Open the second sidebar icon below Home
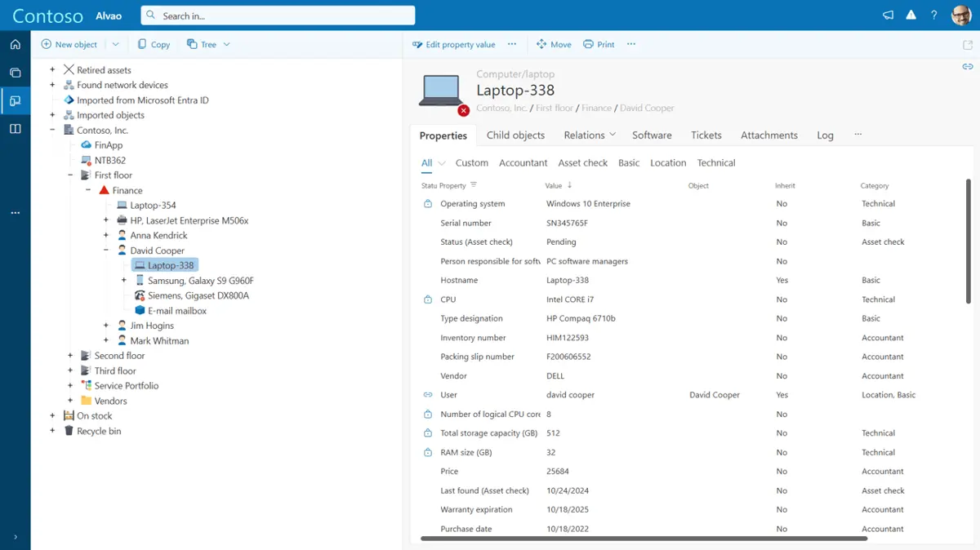Image resolution: width=980 pixels, height=550 pixels. click(15, 73)
